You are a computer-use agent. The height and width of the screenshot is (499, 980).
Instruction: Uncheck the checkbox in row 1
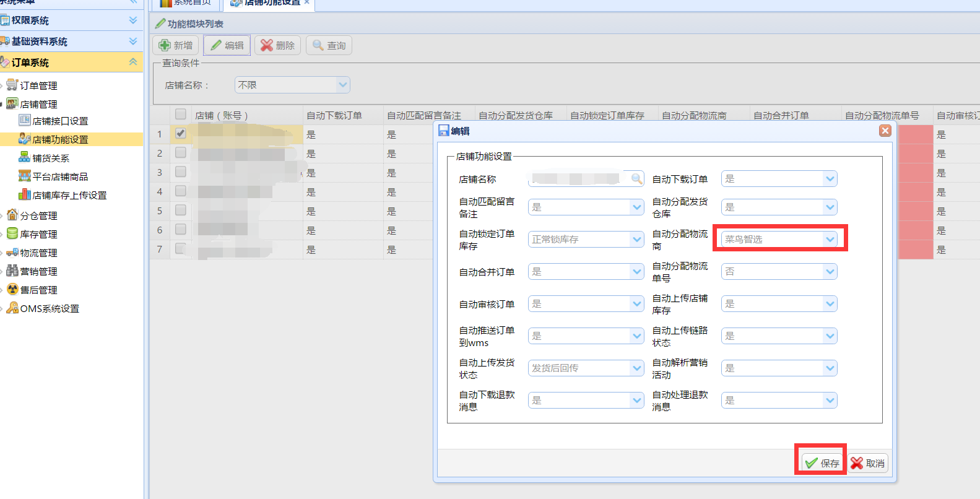point(181,133)
